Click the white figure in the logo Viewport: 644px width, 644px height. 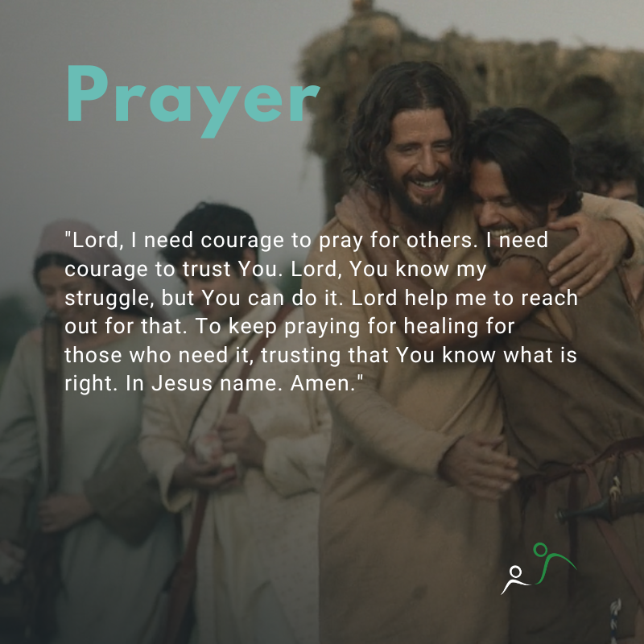click(x=515, y=579)
